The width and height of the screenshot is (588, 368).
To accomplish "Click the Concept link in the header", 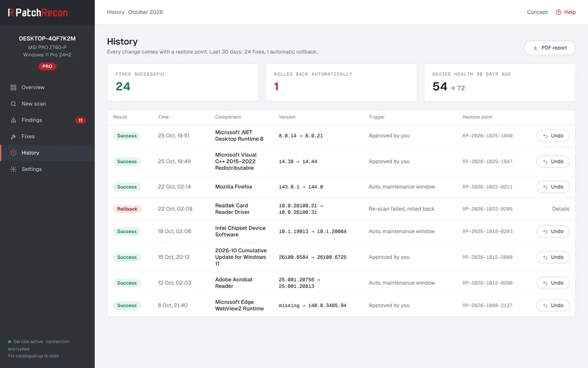I will [x=538, y=12].
